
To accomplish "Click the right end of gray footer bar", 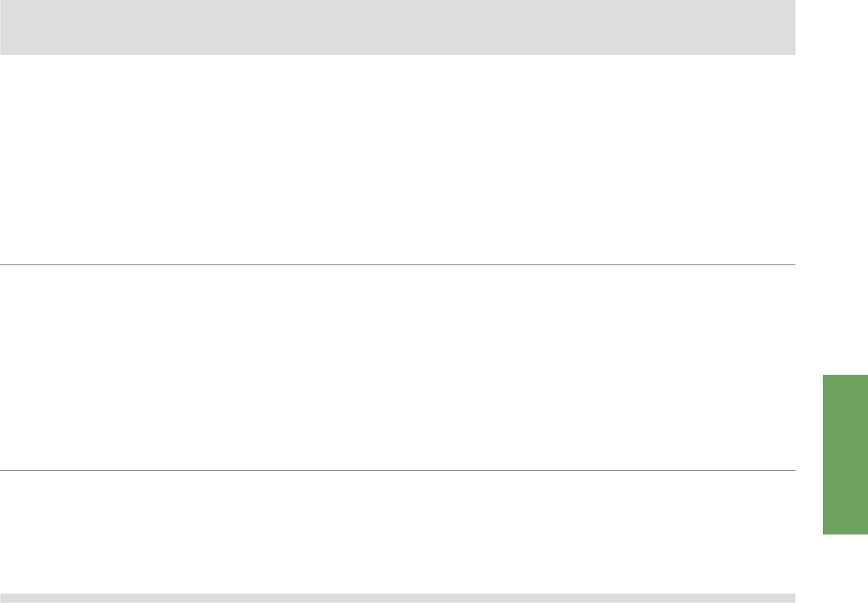I will click(793, 598).
